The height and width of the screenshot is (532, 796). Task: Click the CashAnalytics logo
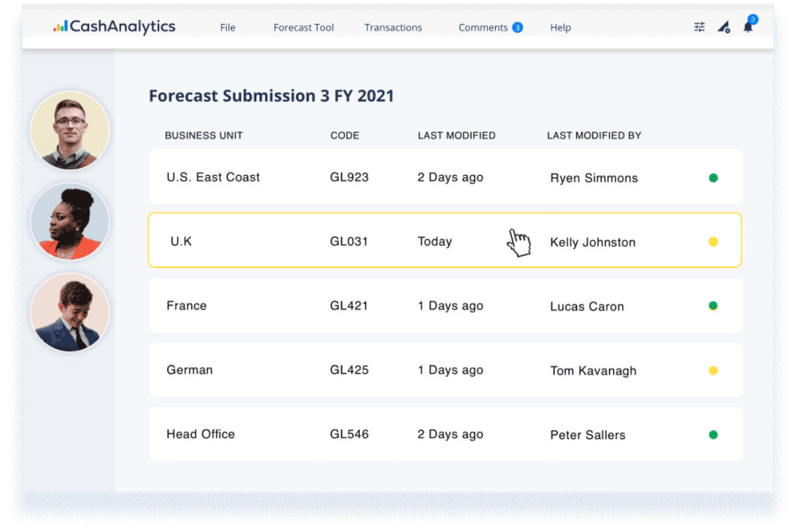[114, 27]
